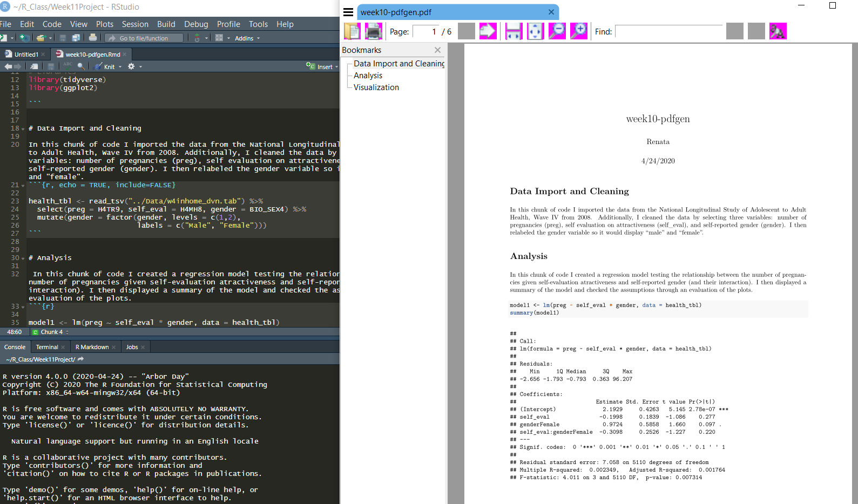Screen dimensions: 858x504
Task: Open the Plots menu
Action: (x=105, y=24)
